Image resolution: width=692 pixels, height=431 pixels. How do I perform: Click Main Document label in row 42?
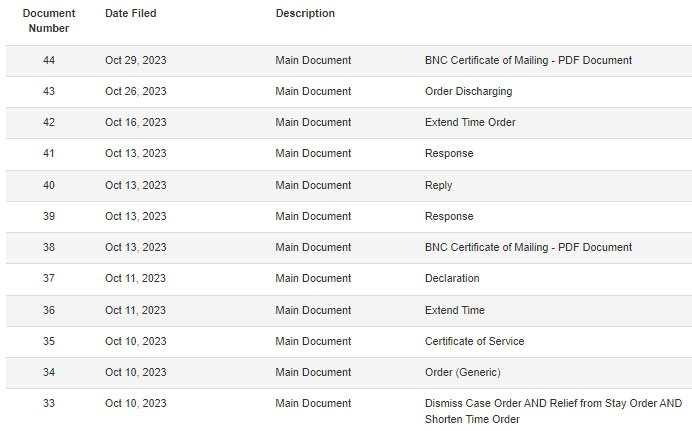tap(313, 122)
